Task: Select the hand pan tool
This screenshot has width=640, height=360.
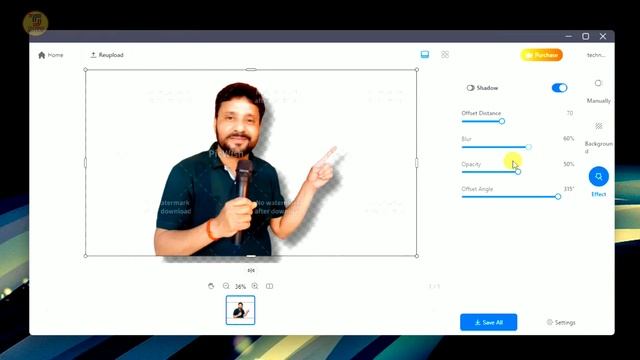Action: coord(211,286)
